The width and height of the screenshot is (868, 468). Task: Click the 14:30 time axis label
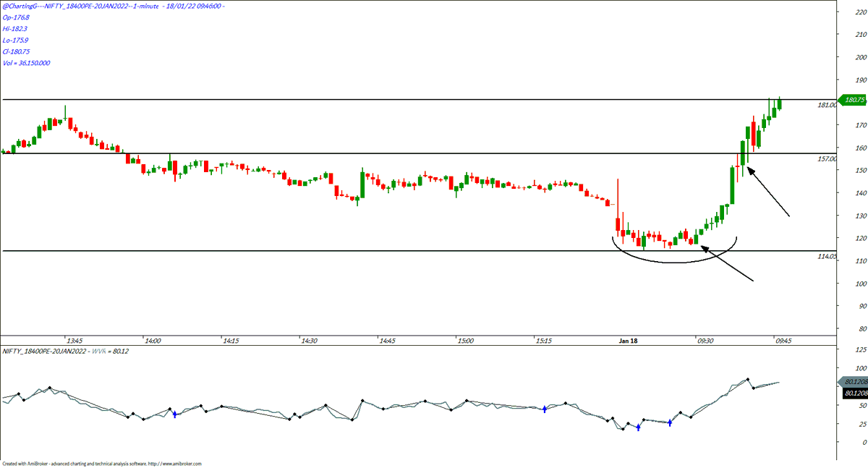coord(310,340)
